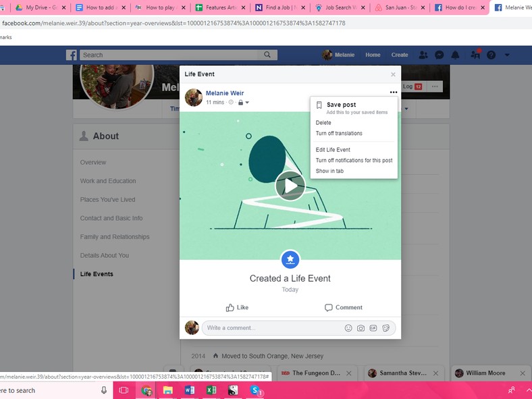
Task: Click Moved to South Orange, New Jersey
Action: (273, 356)
